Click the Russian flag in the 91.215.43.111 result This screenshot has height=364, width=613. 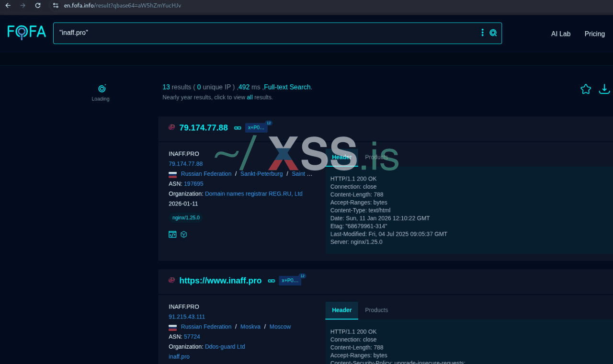tap(173, 327)
